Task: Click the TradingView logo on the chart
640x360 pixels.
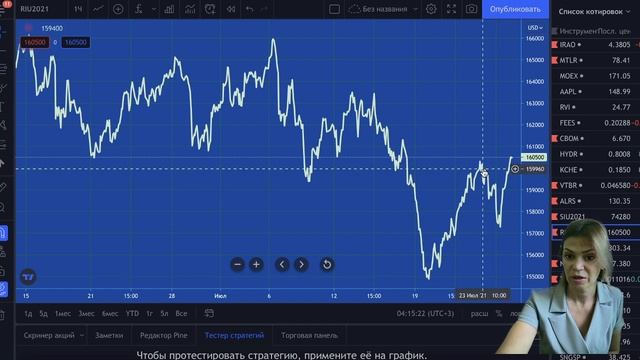Action: (x=28, y=277)
